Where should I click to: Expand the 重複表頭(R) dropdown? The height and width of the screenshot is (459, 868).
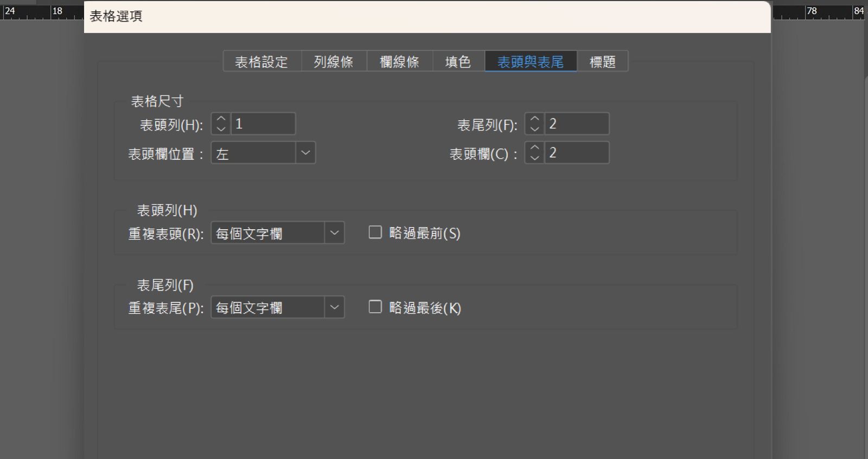[x=278, y=233]
